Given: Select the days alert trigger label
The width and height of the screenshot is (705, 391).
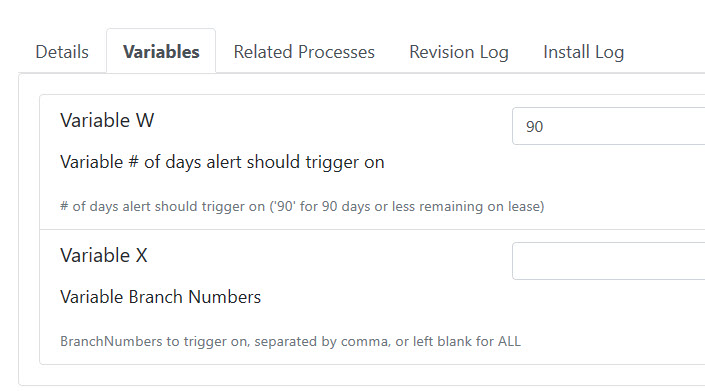Looking at the screenshot, I should tap(222, 162).
